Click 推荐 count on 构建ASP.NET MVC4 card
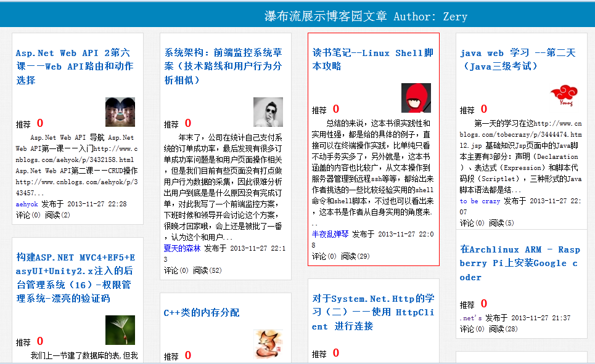Image resolution: width=595 pixels, height=364 pixels. [40, 341]
